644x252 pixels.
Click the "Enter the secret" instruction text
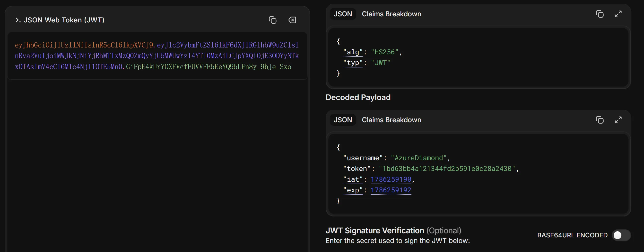(x=398, y=241)
